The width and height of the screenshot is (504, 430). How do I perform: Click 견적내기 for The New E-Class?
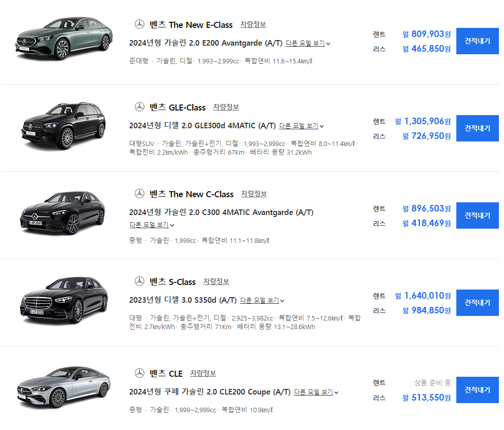[477, 41]
